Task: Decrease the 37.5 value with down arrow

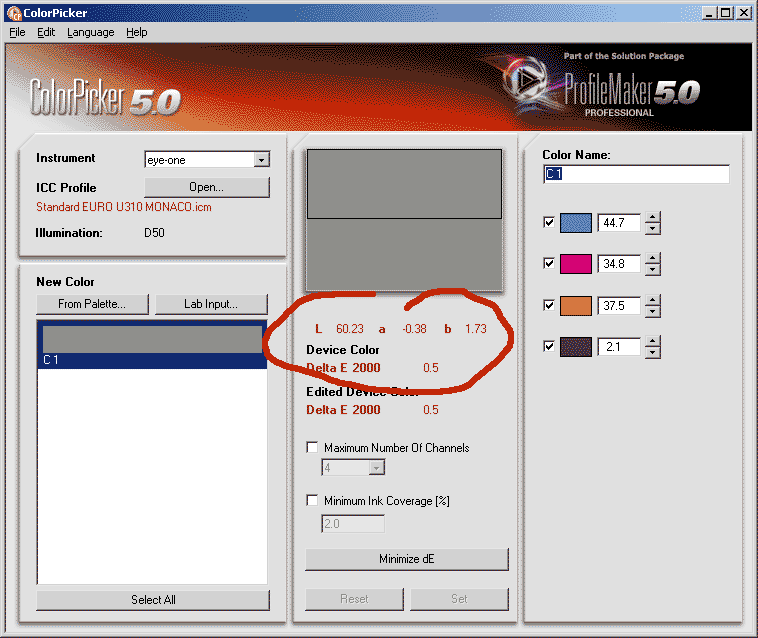Action: tap(653, 311)
